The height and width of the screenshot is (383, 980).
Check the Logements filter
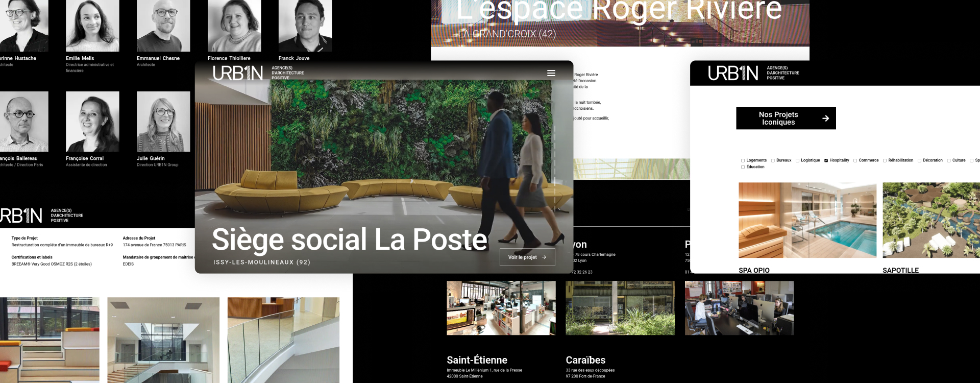[743, 160]
